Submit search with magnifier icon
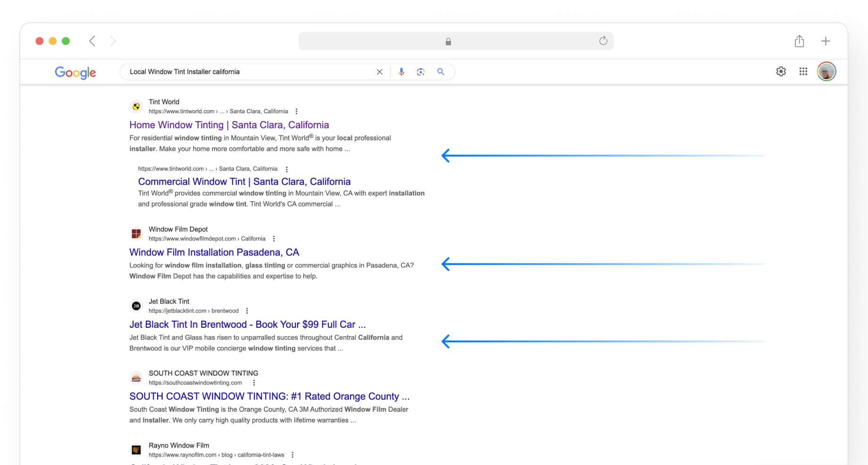This screenshot has width=868, height=465. tap(441, 72)
